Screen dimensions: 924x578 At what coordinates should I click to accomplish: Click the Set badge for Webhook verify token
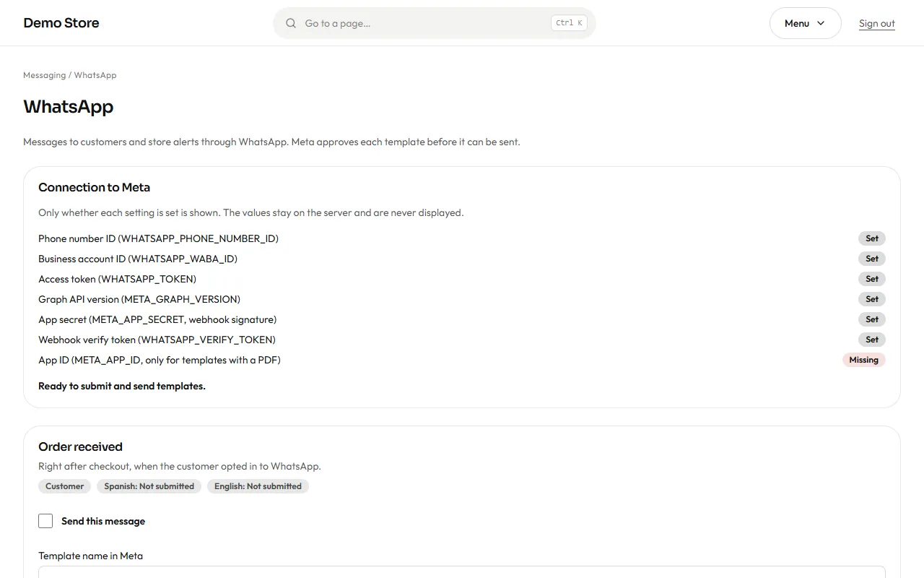tap(872, 340)
